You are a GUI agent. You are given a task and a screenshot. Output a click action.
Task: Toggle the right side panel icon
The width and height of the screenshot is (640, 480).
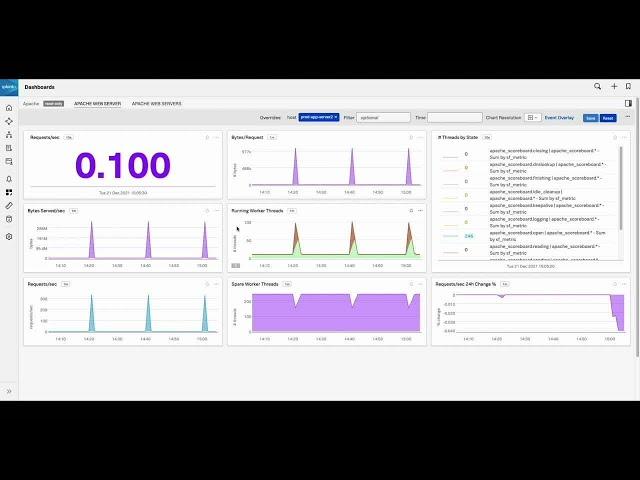coord(628,103)
